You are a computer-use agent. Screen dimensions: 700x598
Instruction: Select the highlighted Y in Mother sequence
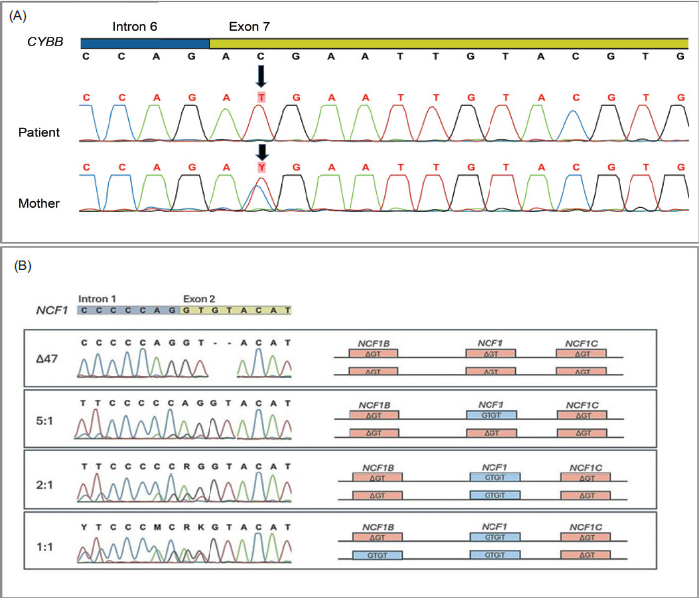coord(261,169)
